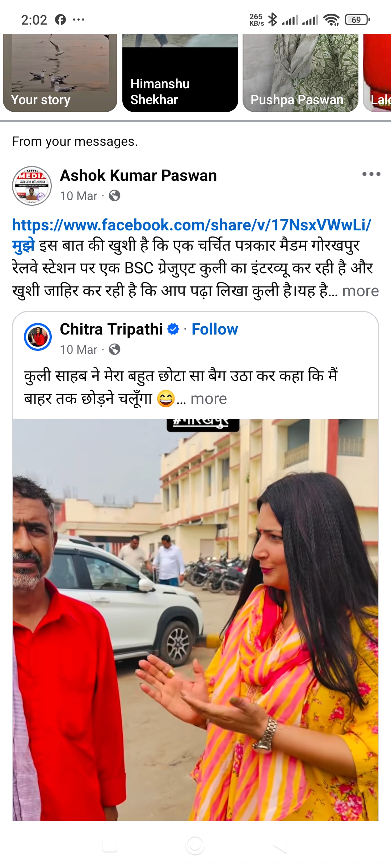
Task: View Himanshu Shekhar's story
Action: tap(180, 73)
